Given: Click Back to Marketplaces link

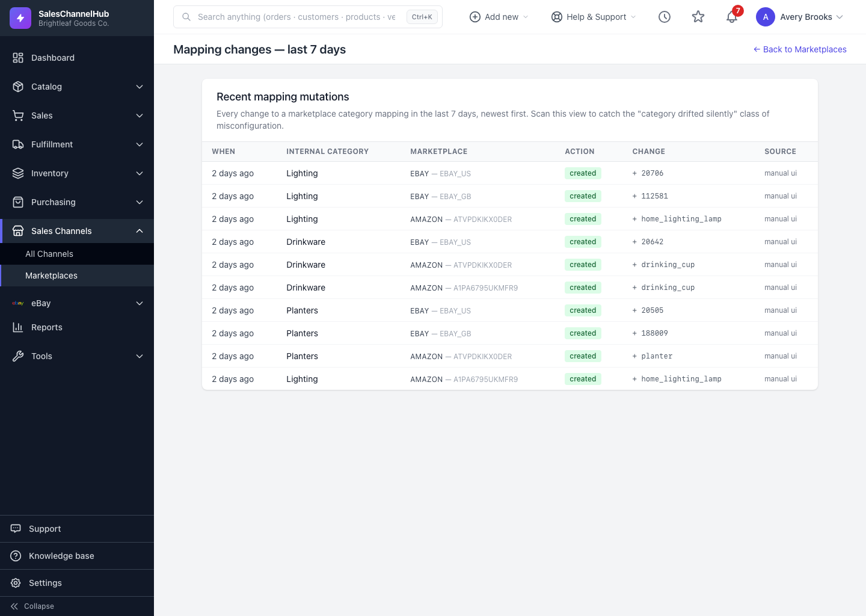Looking at the screenshot, I should [800, 49].
